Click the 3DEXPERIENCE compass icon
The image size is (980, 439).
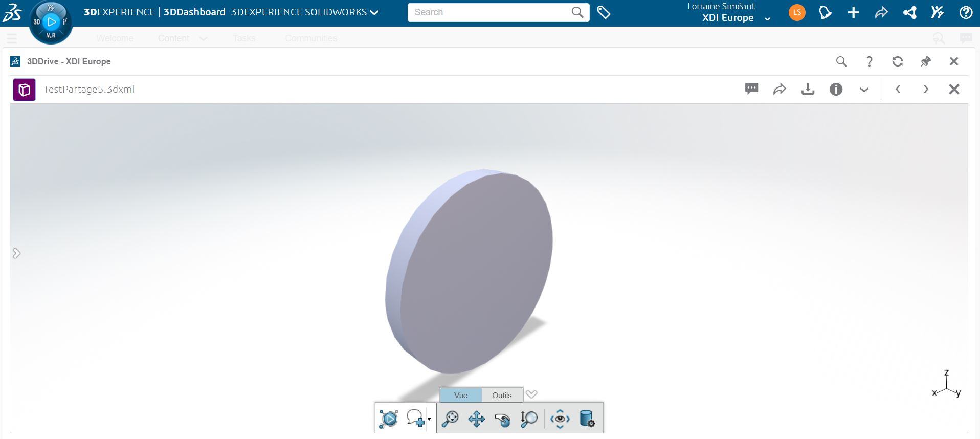[x=51, y=22]
